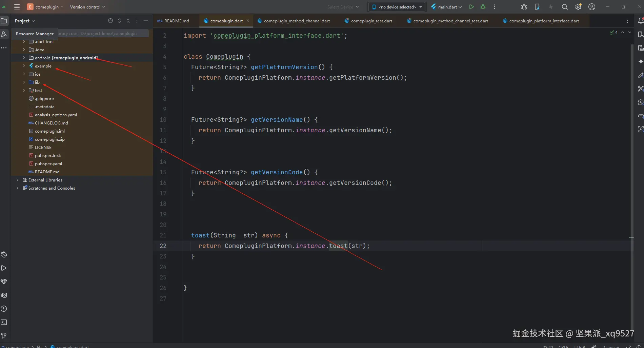Image resolution: width=644 pixels, height=348 pixels.
Task: Debug main.dart with bug icon
Action: 483,7
